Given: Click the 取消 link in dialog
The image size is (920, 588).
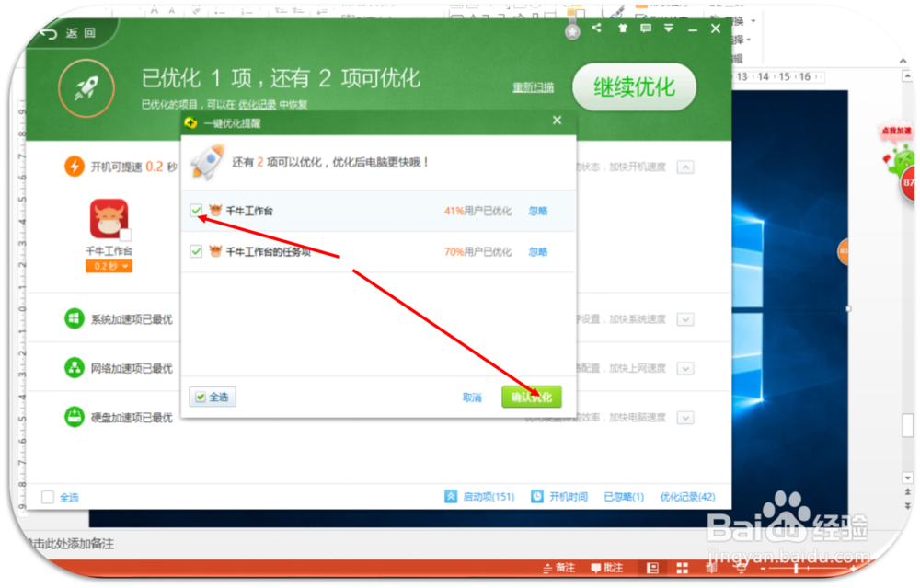Looking at the screenshot, I should (472, 398).
